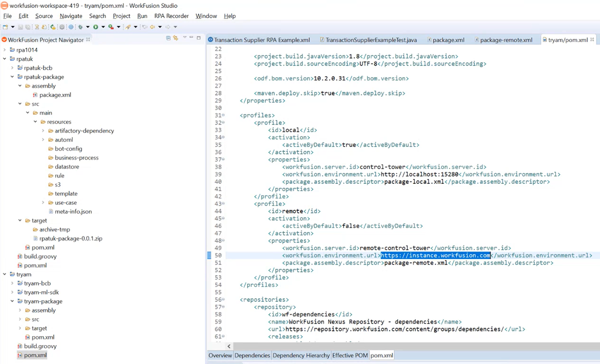Screen dimensions: 600x364
Task: Open the Debug configurations dropdown arrow
Action: pyautogui.click(x=88, y=27)
